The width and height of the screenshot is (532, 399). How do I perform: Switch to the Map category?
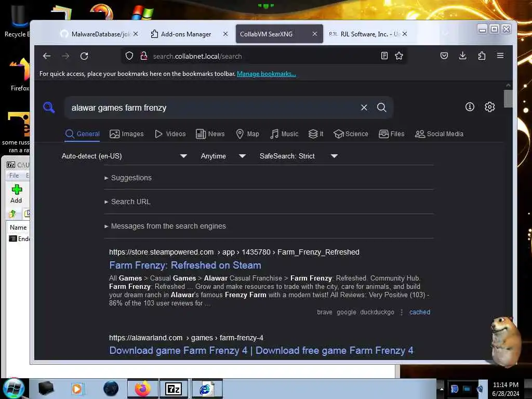point(247,134)
